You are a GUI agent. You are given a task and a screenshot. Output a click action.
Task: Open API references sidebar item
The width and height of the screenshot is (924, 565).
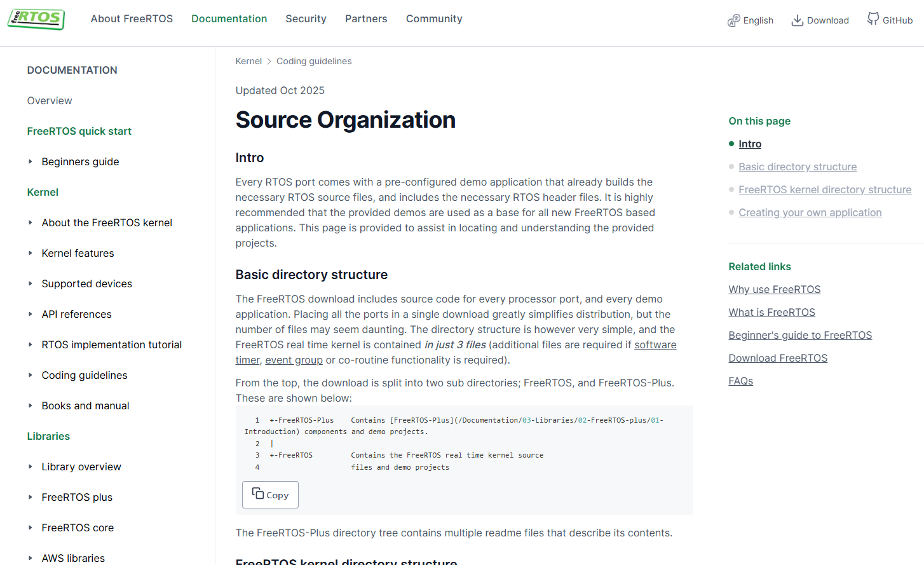pos(77,314)
